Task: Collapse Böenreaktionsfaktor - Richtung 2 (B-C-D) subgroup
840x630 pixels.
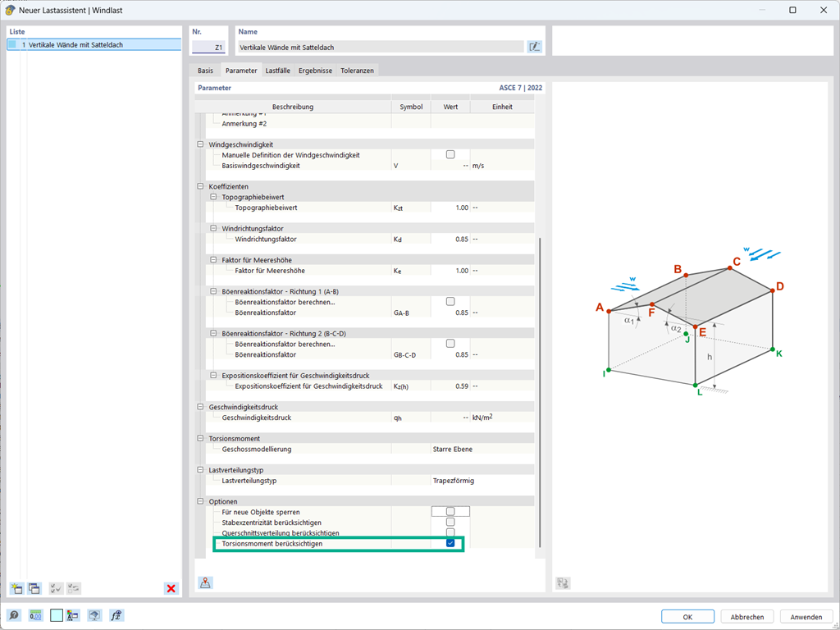Action: point(213,333)
